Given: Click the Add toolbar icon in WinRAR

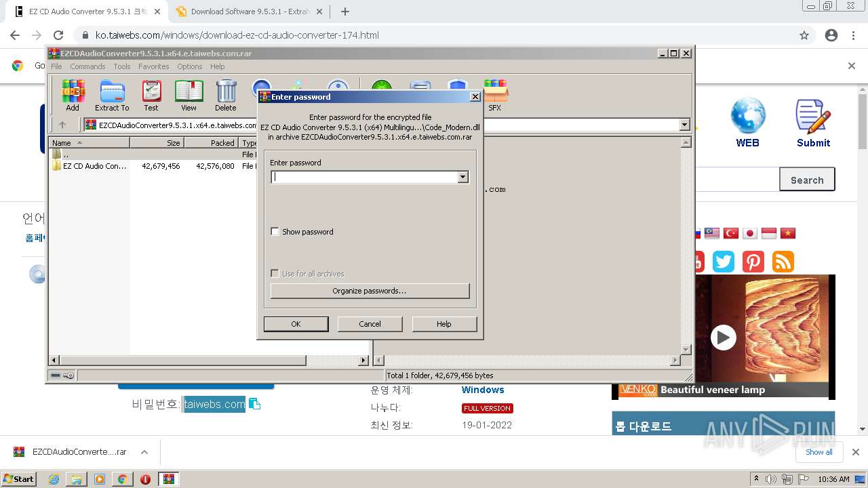Looking at the screenshot, I should pyautogui.click(x=73, y=95).
